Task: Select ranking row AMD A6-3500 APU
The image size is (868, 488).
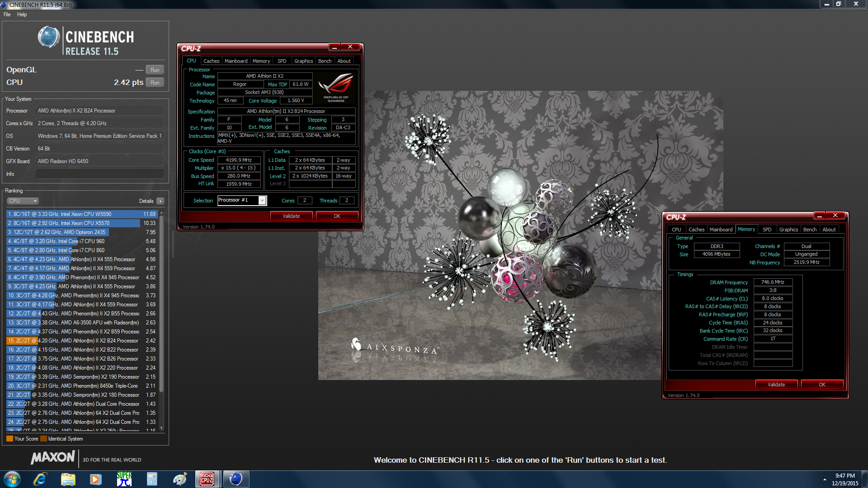Action: click(x=82, y=323)
